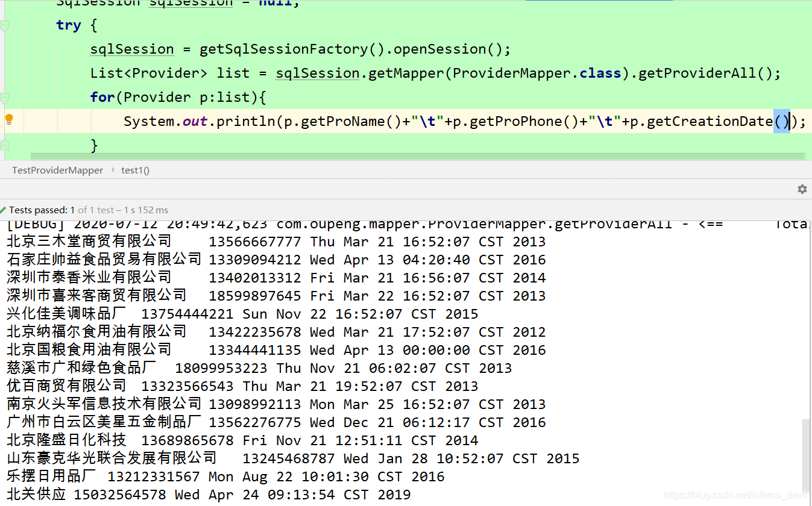Click System.out.println in the editor
The image size is (812, 506).
200,122
